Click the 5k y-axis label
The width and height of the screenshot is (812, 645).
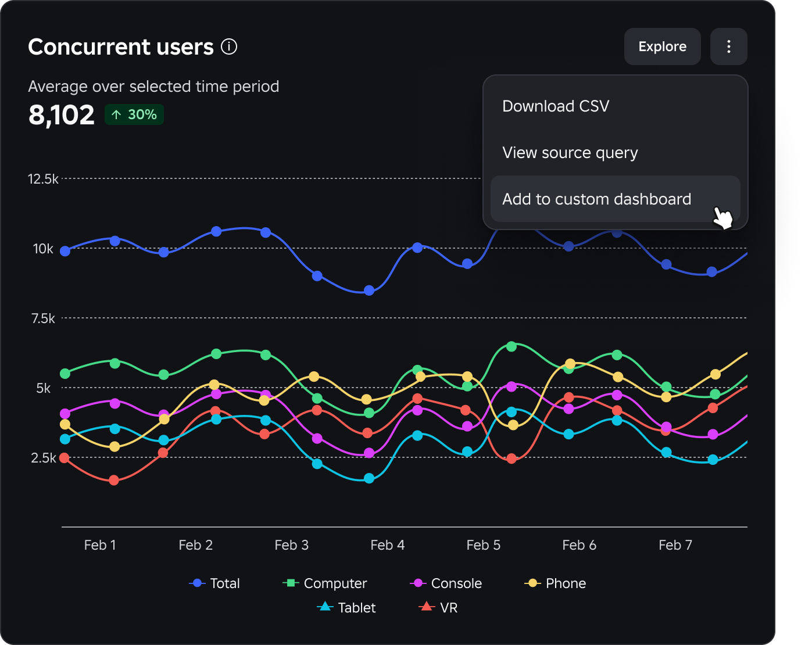pos(44,388)
